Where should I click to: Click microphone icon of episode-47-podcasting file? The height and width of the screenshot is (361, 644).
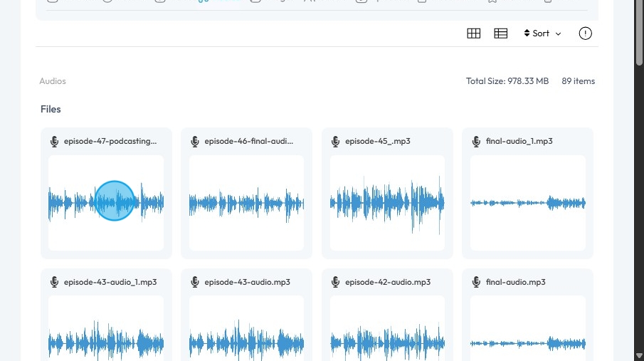pos(54,142)
